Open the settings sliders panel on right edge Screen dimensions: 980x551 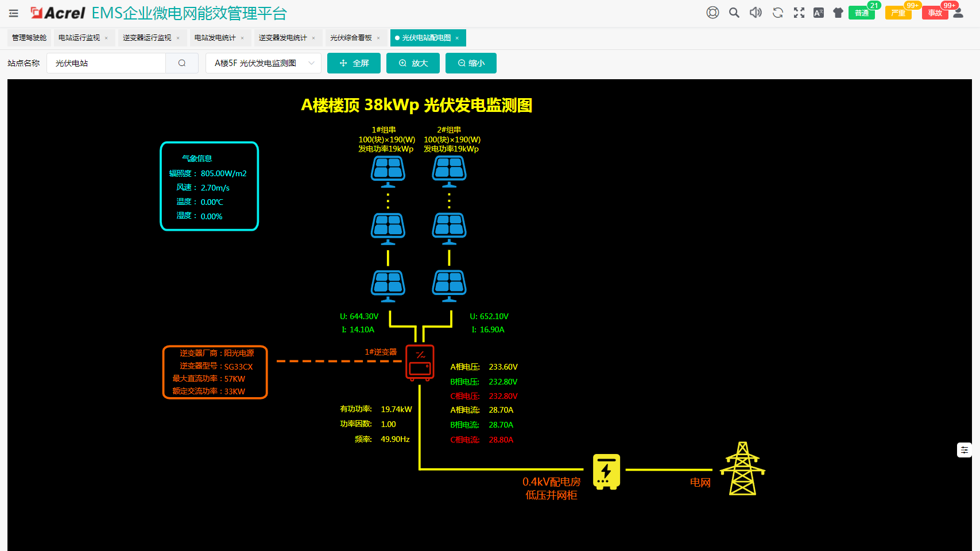(964, 450)
